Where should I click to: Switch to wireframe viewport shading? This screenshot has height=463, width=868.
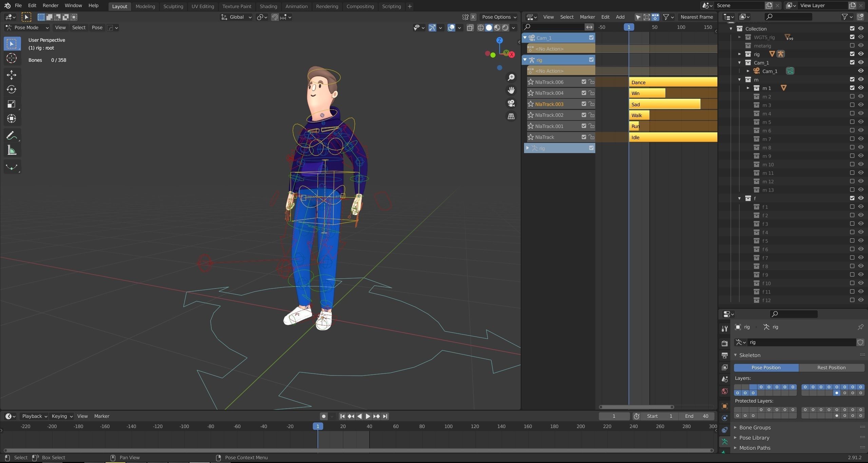point(481,28)
